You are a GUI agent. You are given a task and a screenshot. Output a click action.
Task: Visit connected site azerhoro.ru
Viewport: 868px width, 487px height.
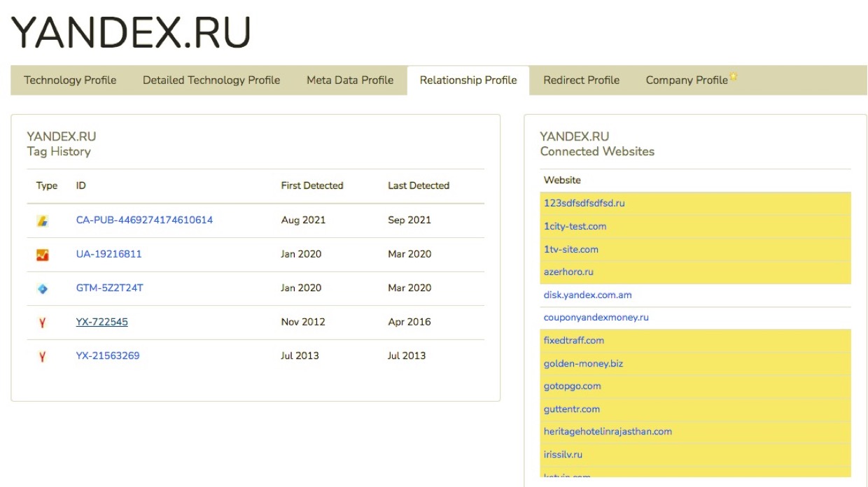[x=568, y=272]
